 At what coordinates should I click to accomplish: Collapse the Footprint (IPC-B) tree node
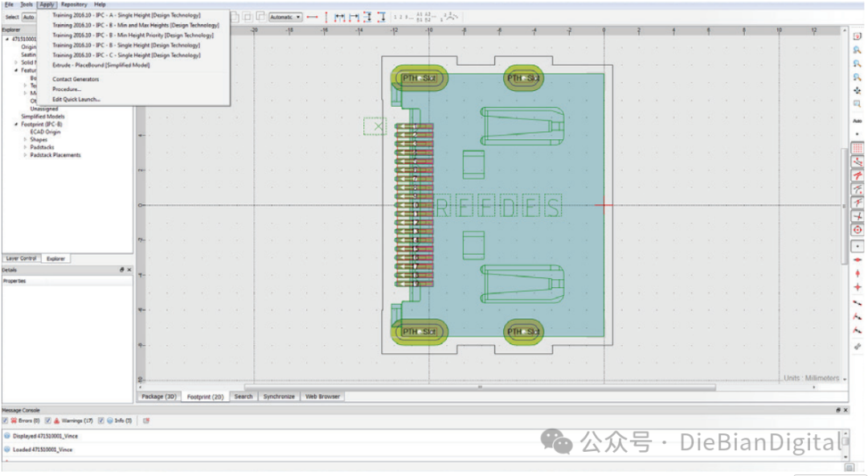pyautogui.click(x=16, y=124)
